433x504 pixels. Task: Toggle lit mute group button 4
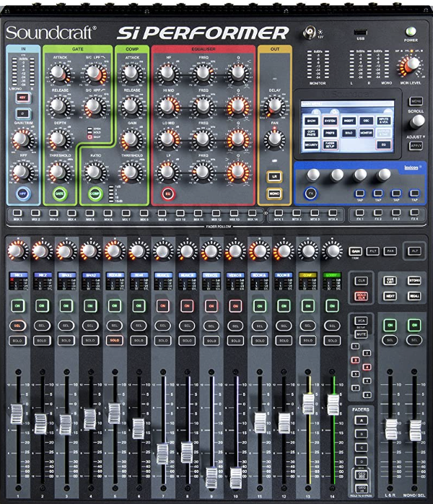click(367, 367)
